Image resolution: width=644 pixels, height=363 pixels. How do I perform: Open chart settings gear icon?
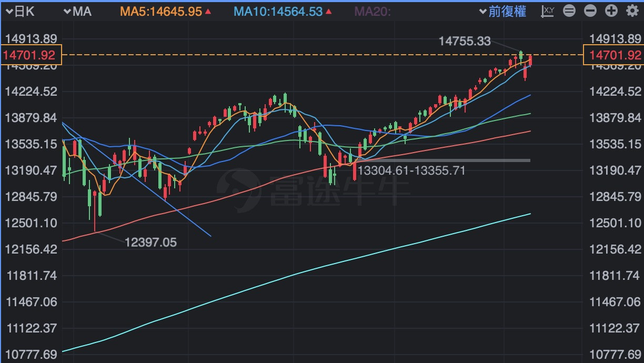pos(632,11)
